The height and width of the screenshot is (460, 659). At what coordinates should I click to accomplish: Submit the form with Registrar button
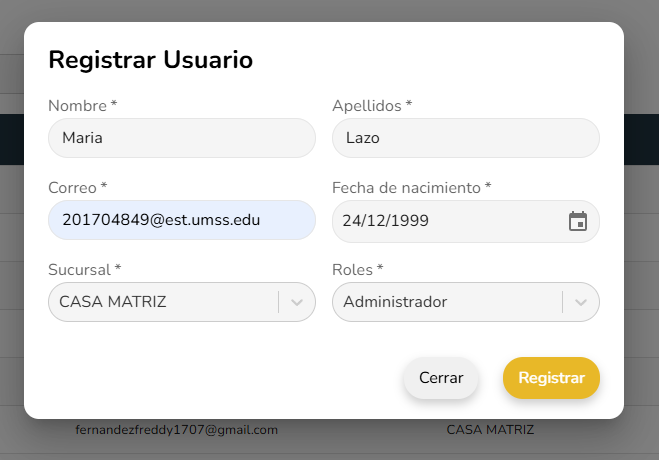point(551,378)
